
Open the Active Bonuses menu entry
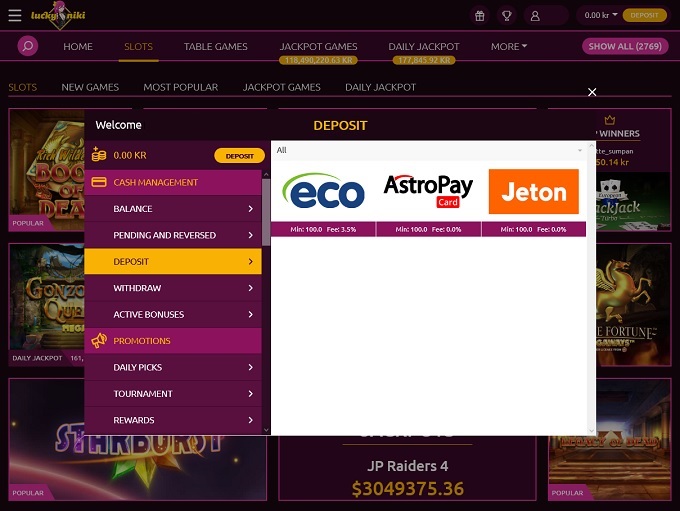coord(173,314)
